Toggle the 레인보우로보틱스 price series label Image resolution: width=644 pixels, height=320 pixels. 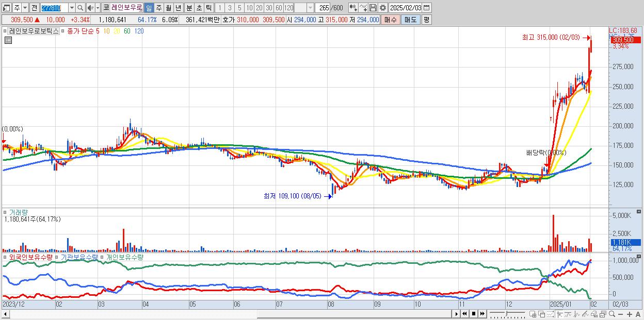pyautogui.click(x=33, y=31)
